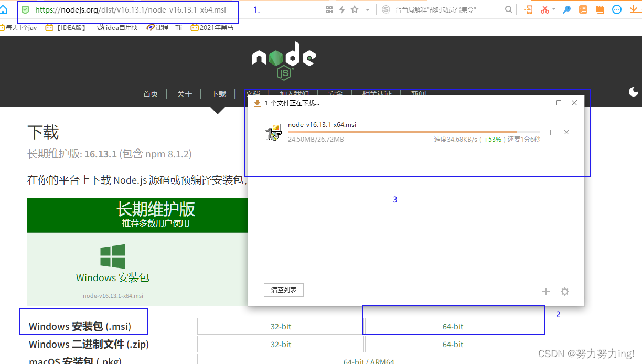Open the download manager icon
Viewport: 642px width, 364px height.
click(634, 9)
